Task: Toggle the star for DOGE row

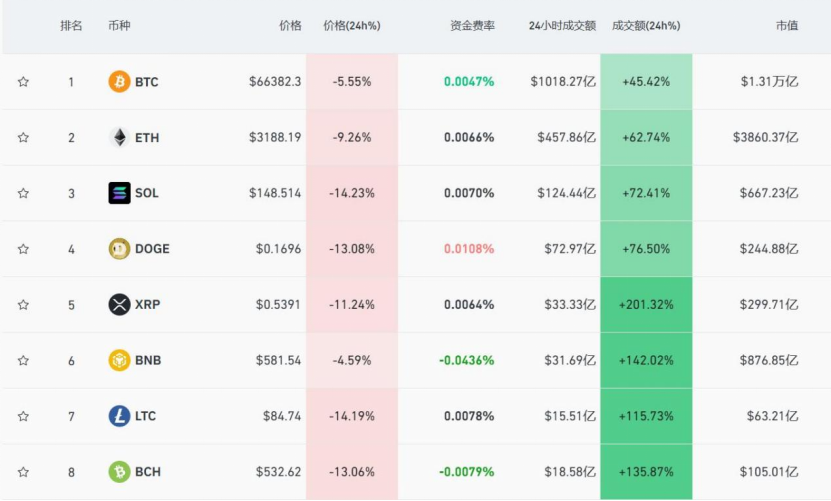Action: point(23,249)
